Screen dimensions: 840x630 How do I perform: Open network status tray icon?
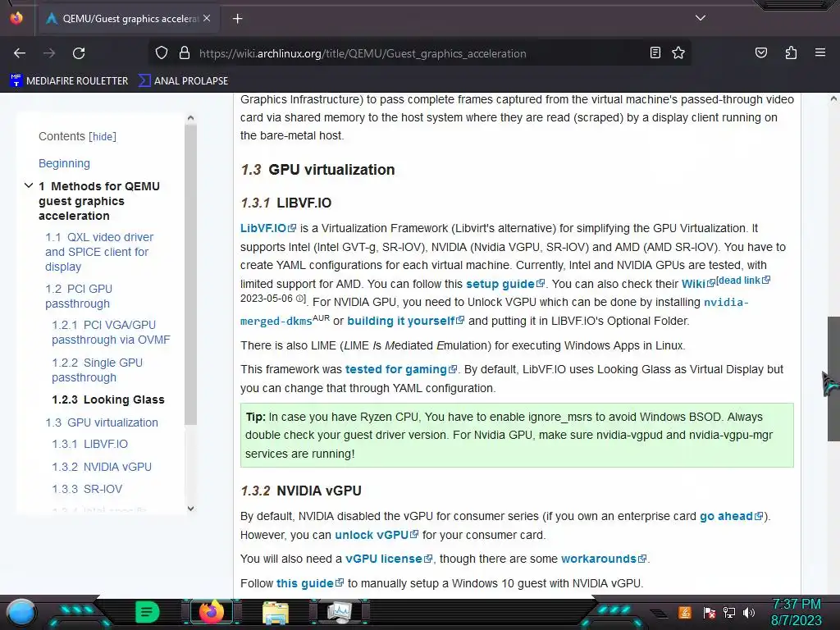729,612
